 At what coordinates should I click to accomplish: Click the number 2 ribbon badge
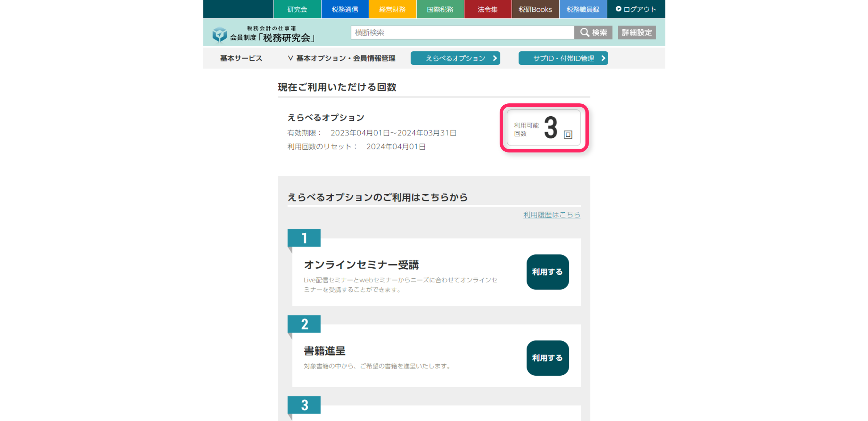point(304,324)
